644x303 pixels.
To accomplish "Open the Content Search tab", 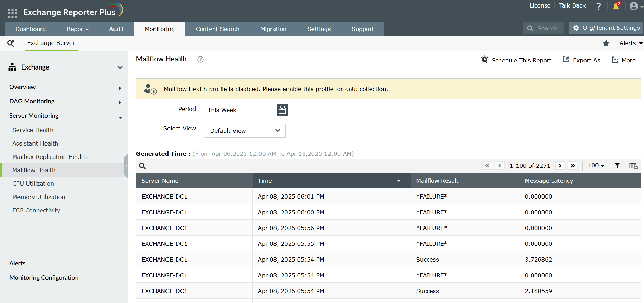I will tap(217, 29).
